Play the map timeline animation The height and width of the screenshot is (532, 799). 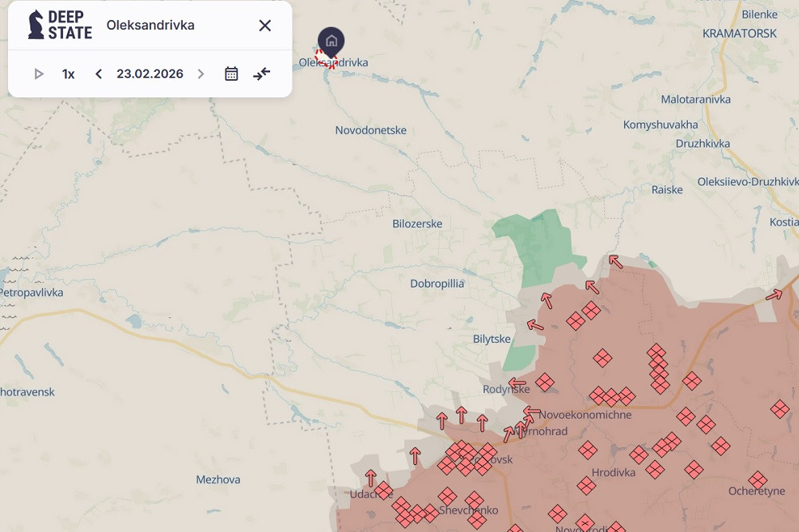click(x=38, y=74)
